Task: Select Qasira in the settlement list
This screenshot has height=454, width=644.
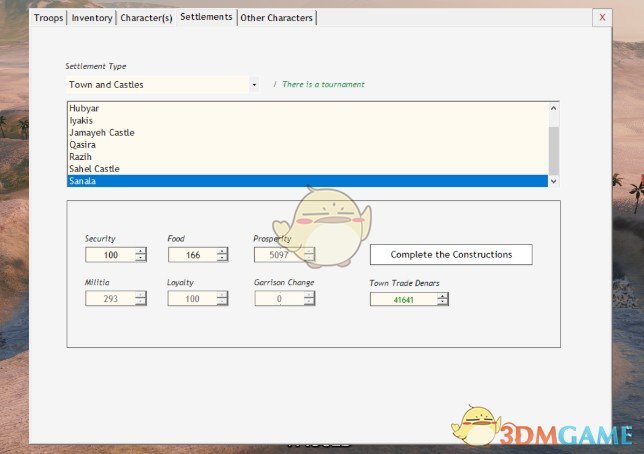Action: (x=307, y=145)
